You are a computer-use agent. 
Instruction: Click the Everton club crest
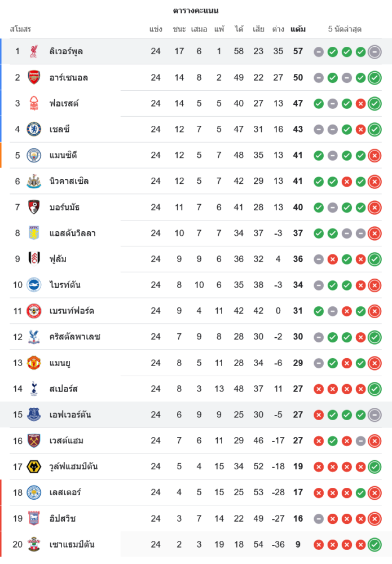tap(34, 415)
